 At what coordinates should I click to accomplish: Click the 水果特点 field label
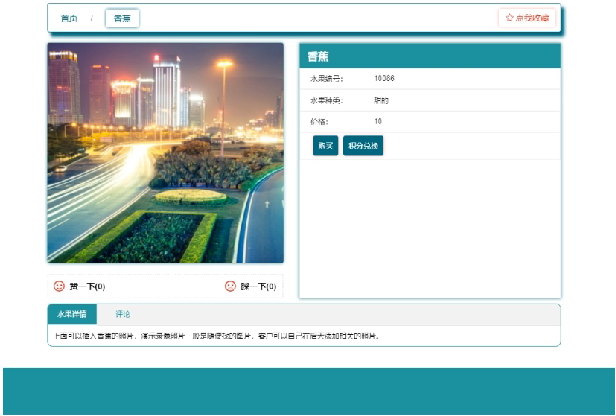pos(325,100)
